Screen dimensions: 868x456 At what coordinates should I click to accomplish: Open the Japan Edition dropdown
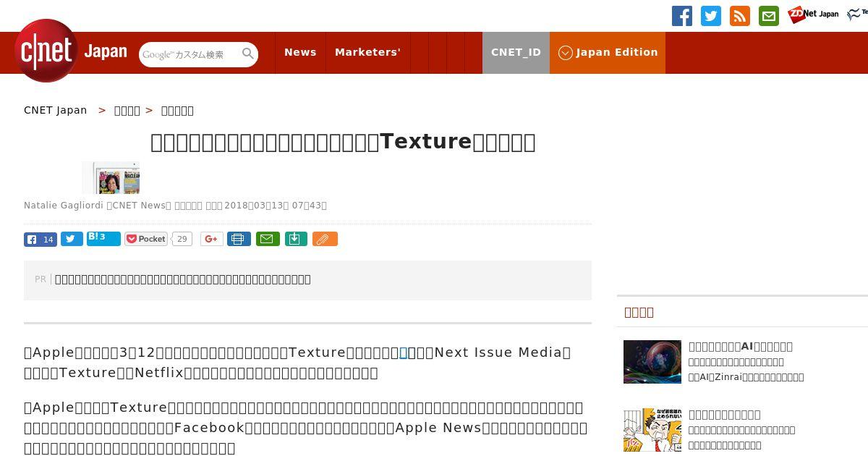coord(608,53)
